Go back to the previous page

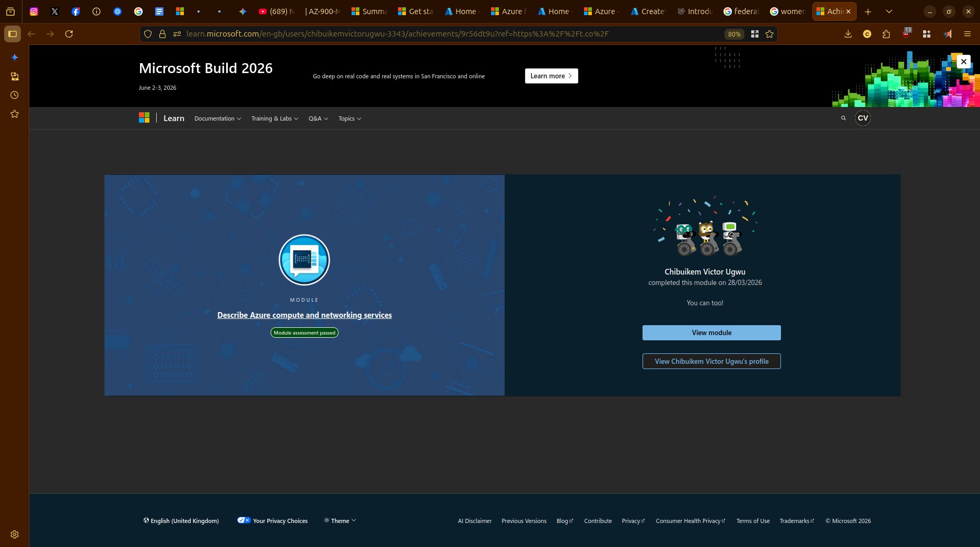tap(31, 34)
